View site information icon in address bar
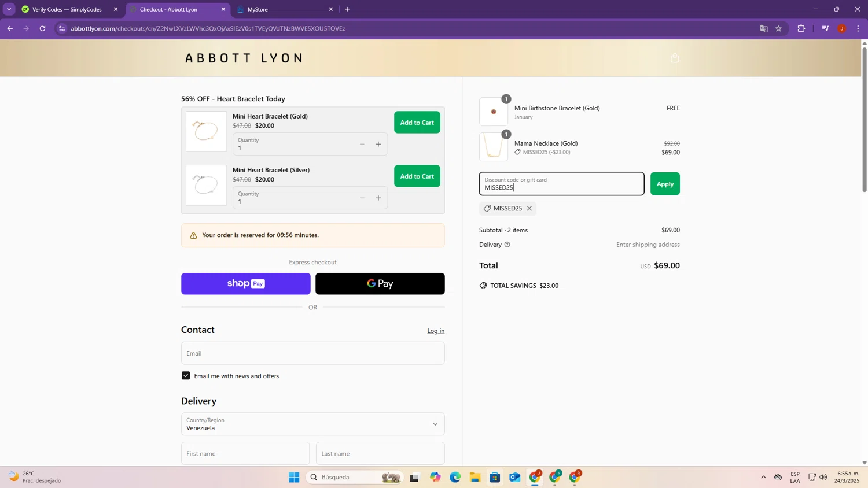The height and width of the screenshot is (488, 868). 62,28
